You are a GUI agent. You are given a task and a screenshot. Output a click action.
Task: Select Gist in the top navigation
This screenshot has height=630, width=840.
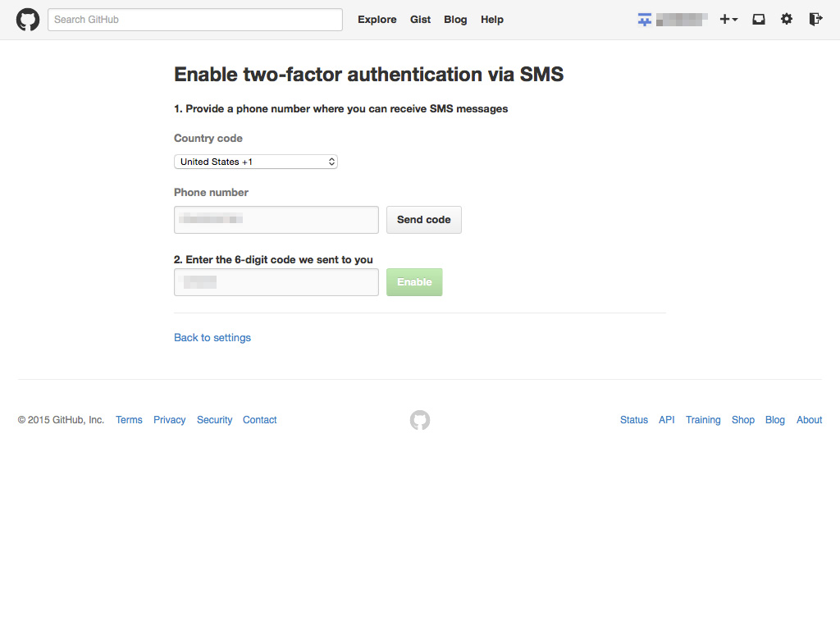click(420, 19)
